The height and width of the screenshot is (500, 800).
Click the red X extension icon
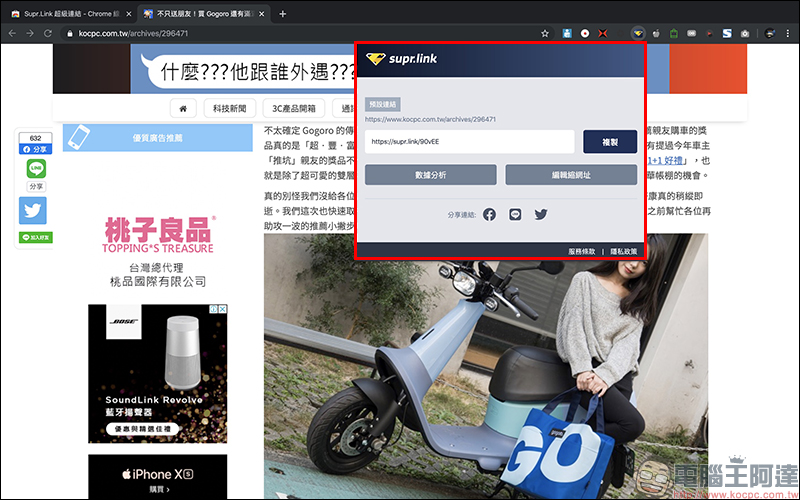[603, 34]
